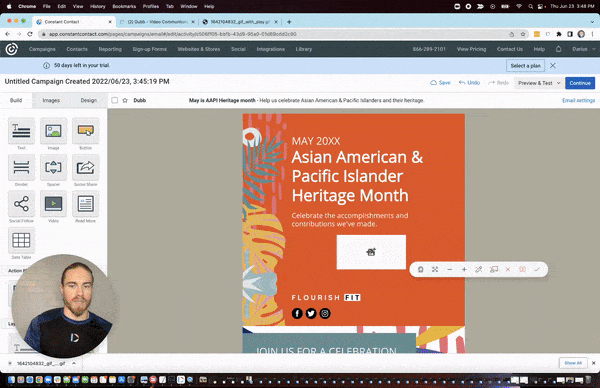Click the checkmark in floating toolbar
The image size is (600, 388).
(x=537, y=269)
